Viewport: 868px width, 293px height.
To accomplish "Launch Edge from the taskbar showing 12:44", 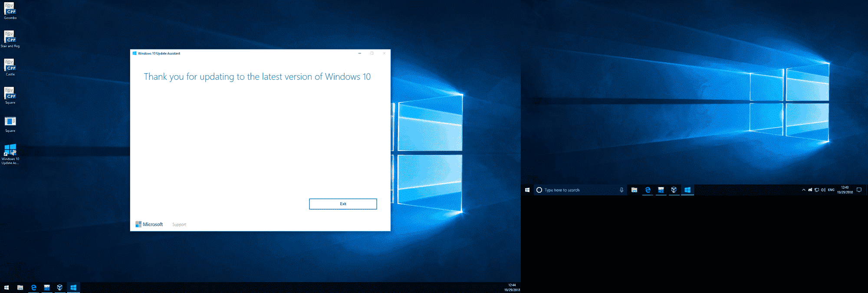I will pyautogui.click(x=33, y=287).
